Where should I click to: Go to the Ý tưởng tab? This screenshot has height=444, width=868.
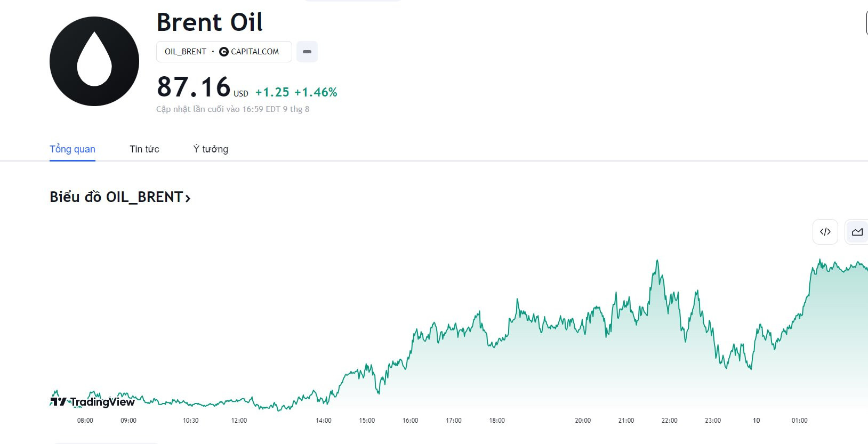[211, 149]
